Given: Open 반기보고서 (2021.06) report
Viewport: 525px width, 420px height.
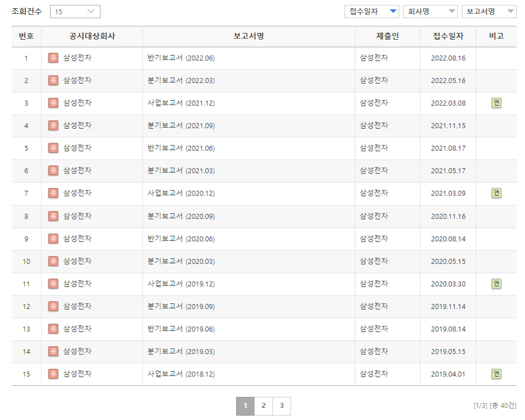Looking at the screenshot, I should pyautogui.click(x=181, y=148).
